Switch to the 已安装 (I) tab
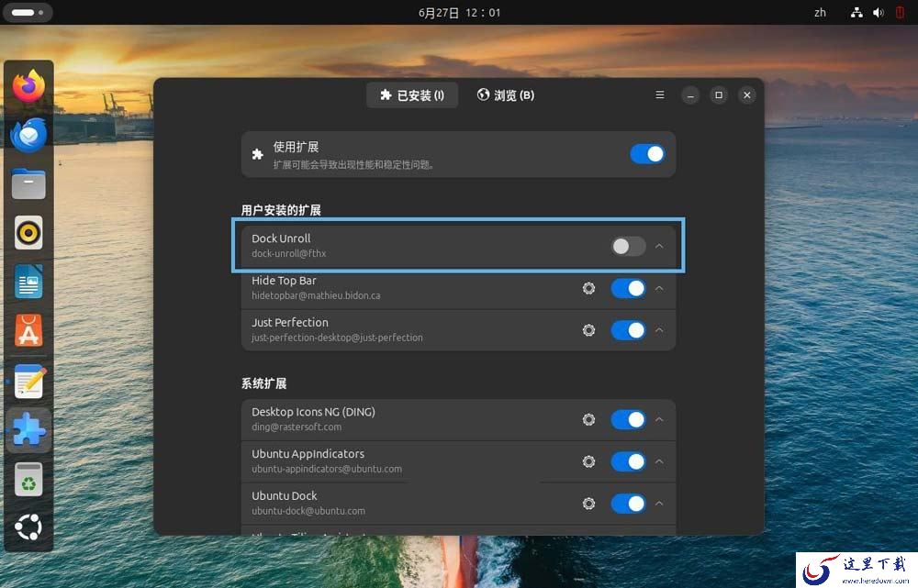This screenshot has height=588, width=918. tap(411, 94)
